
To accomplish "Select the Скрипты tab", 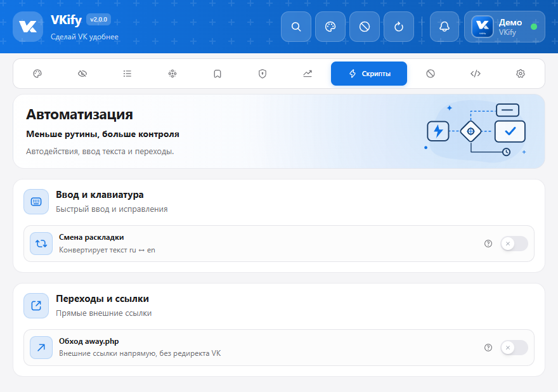I will coord(369,74).
